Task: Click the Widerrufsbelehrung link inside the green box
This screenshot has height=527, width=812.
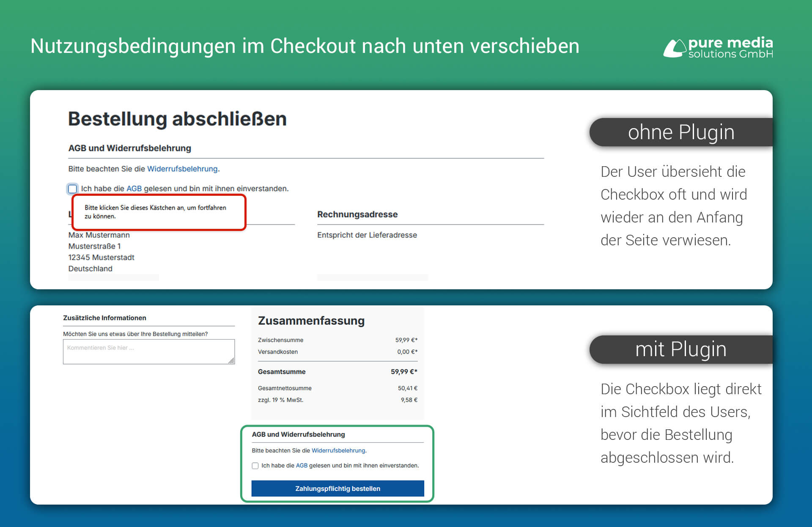Action: [338, 450]
